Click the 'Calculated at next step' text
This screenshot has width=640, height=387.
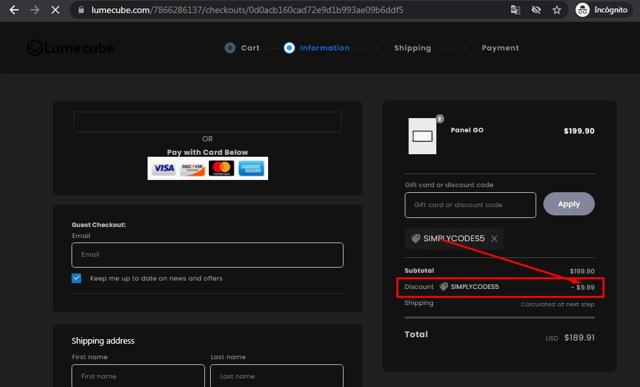(x=558, y=304)
